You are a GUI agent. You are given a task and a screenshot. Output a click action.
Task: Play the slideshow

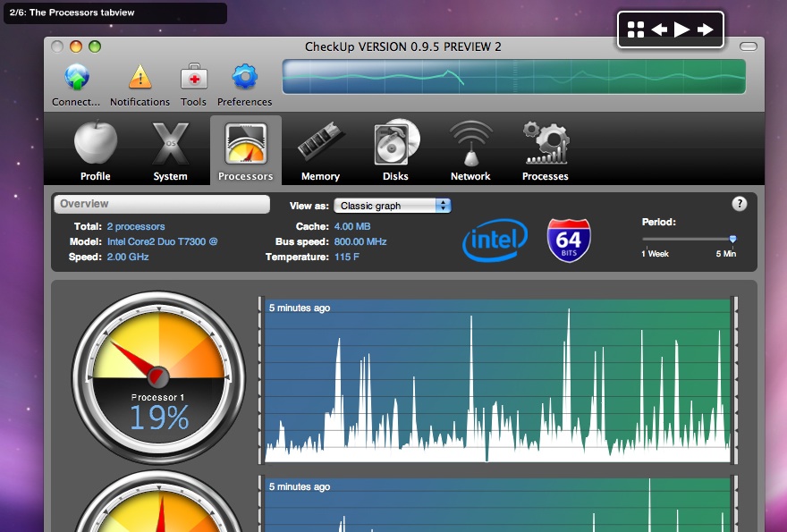[681, 30]
